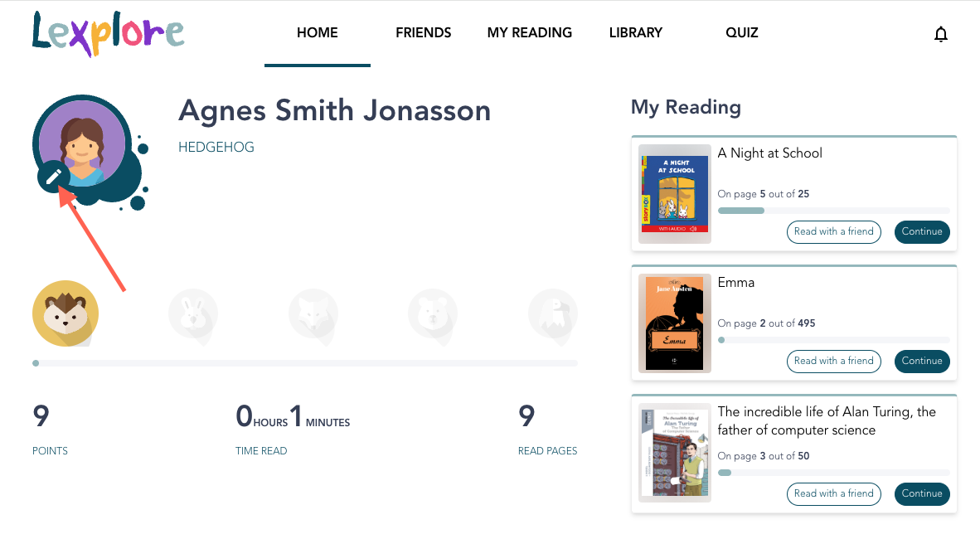The image size is (980, 539).
Task: Click the pencil edit avatar icon
Action: coord(54,176)
